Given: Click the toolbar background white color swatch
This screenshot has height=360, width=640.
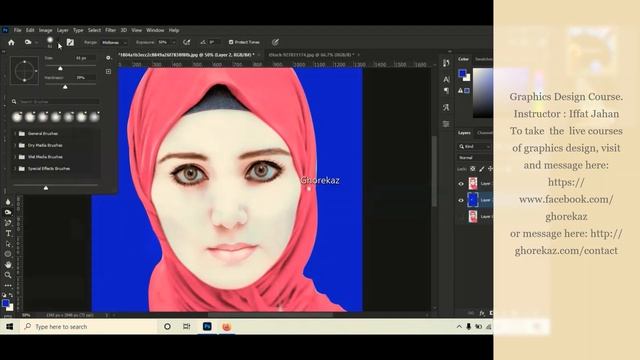Looking at the screenshot, I should click(10, 307).
